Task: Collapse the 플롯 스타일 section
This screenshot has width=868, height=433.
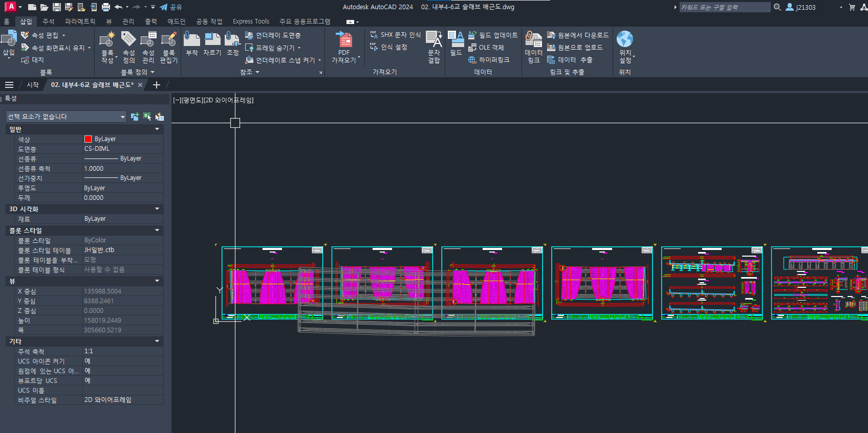Action: pos(157,231)
